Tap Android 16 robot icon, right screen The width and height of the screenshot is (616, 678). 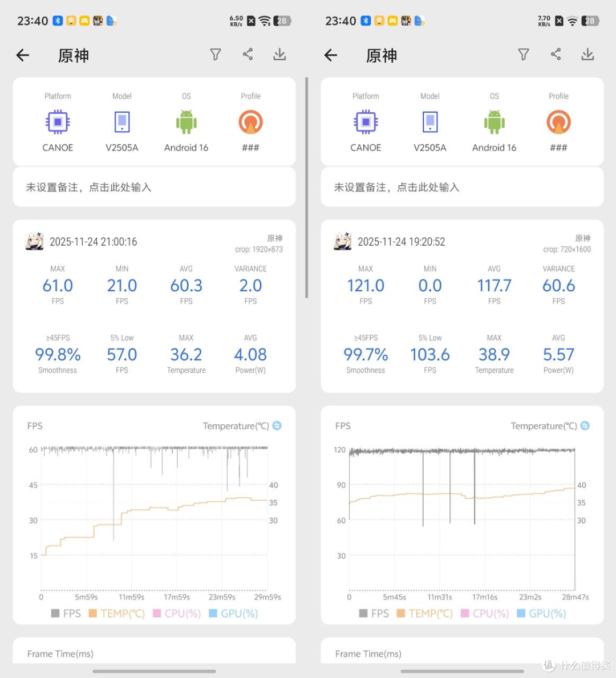click(x=495, y=122)
